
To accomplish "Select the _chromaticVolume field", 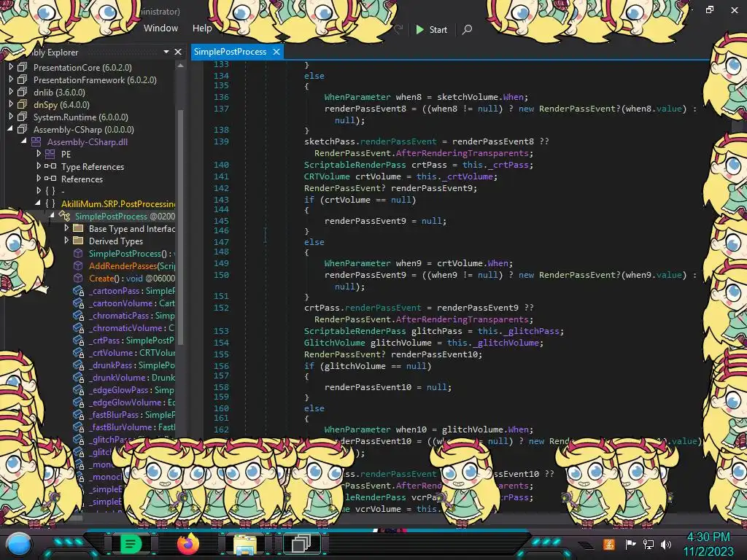I will tap(132, 327).
